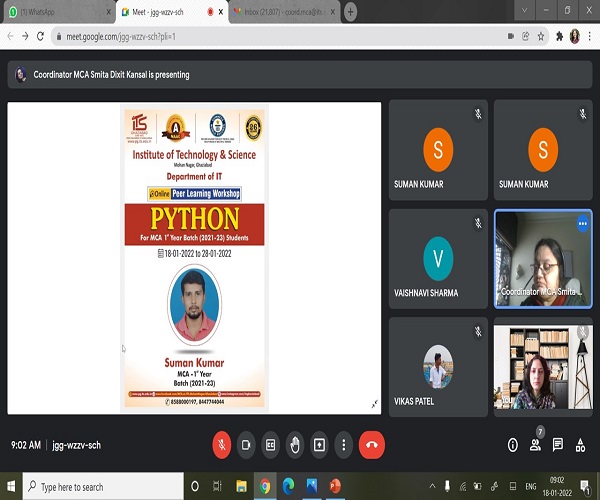This screenshot has height=500, width=600.
Task: Open Task View in taskbar
Action: 217,486
